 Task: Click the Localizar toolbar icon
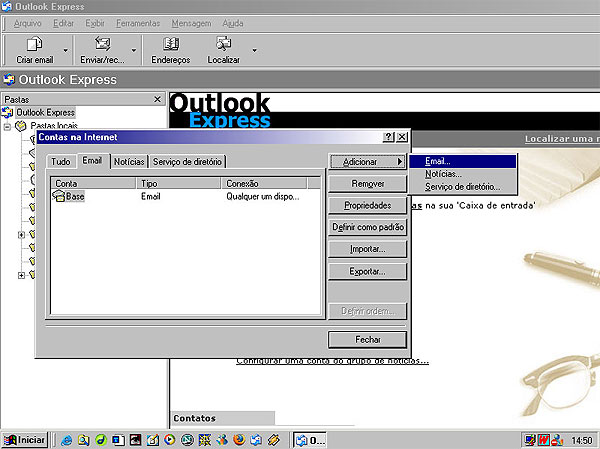pos(223,44)
